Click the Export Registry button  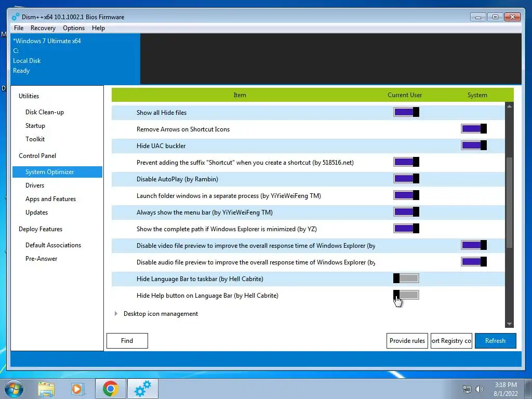point(451,341)
